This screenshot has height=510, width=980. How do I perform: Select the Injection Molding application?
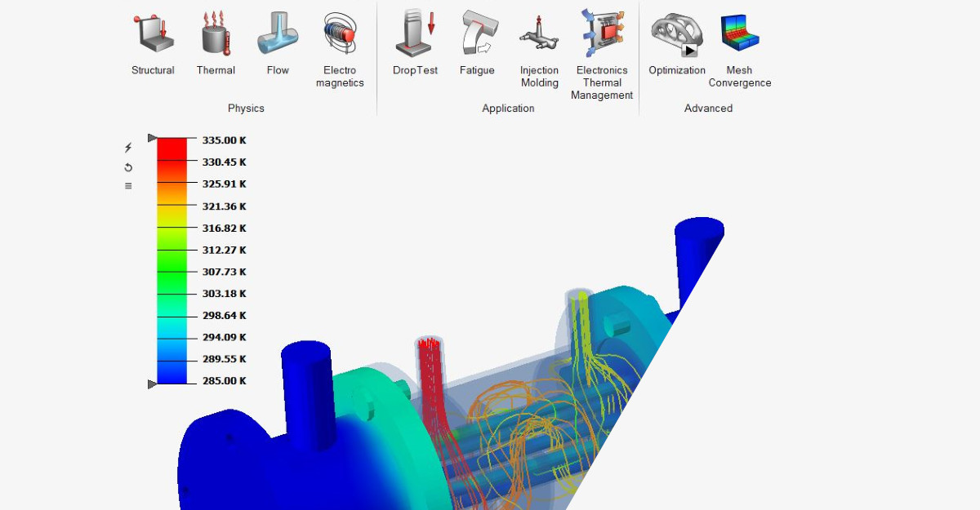click(539, 33)
